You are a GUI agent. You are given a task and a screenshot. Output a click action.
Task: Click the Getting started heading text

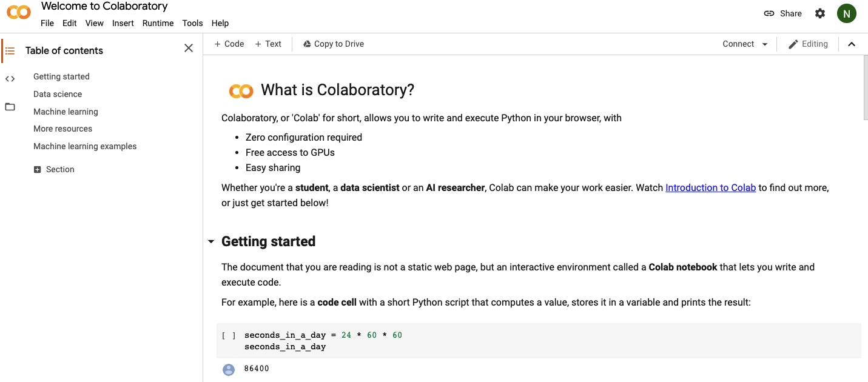(268, 241)
